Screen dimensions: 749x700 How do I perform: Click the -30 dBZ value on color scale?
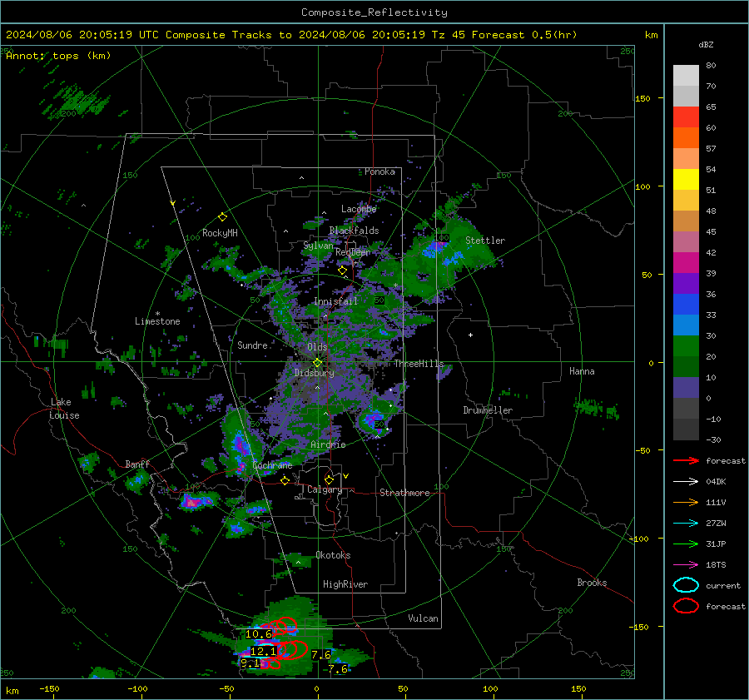[x=713, y=439]
